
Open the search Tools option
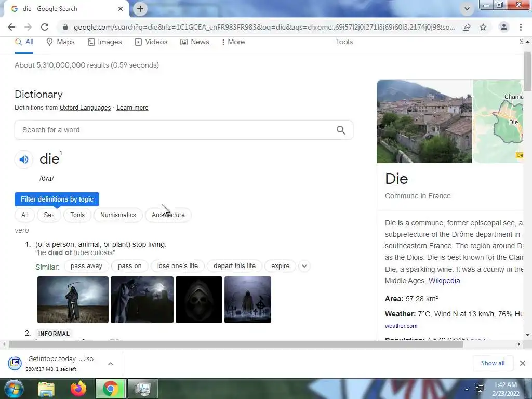(344, 42)
